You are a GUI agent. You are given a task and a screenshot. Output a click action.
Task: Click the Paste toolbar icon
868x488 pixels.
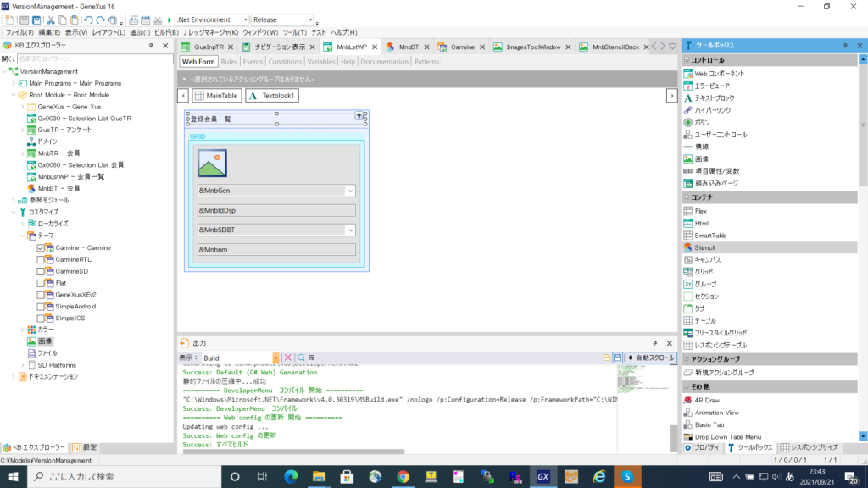coord(75,20)
